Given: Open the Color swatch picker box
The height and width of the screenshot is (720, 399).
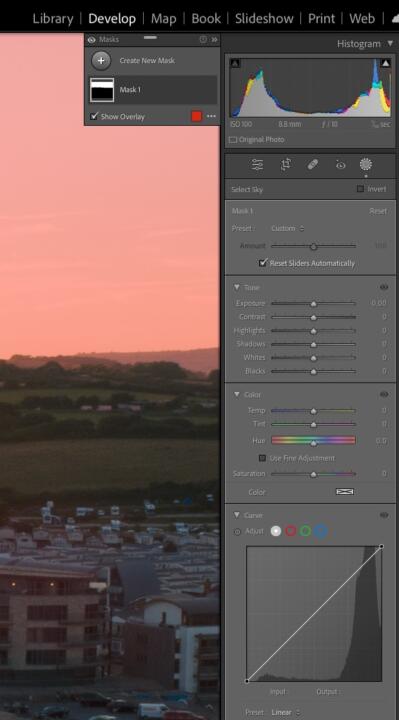Looking at the screenshot, I should 344,491.
